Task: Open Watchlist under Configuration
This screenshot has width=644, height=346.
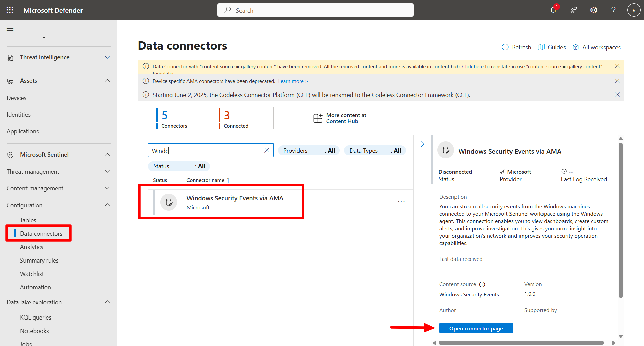Action: [x=32, y=274]
